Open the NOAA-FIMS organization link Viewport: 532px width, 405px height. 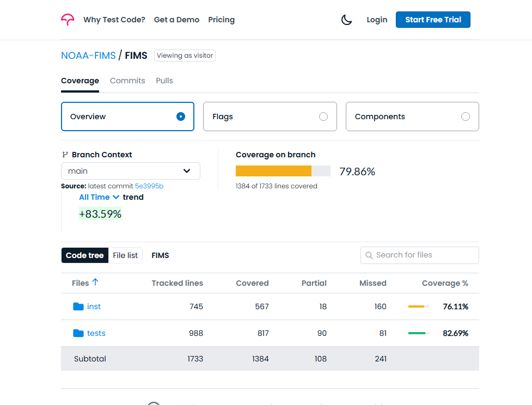tap(88, 56)
